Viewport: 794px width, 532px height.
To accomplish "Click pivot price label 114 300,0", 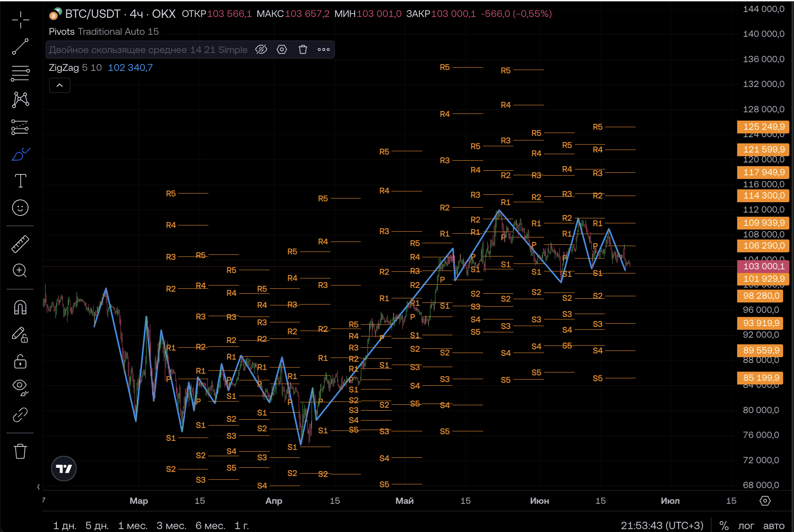I will pyautogui.click(x=763, y=195).
